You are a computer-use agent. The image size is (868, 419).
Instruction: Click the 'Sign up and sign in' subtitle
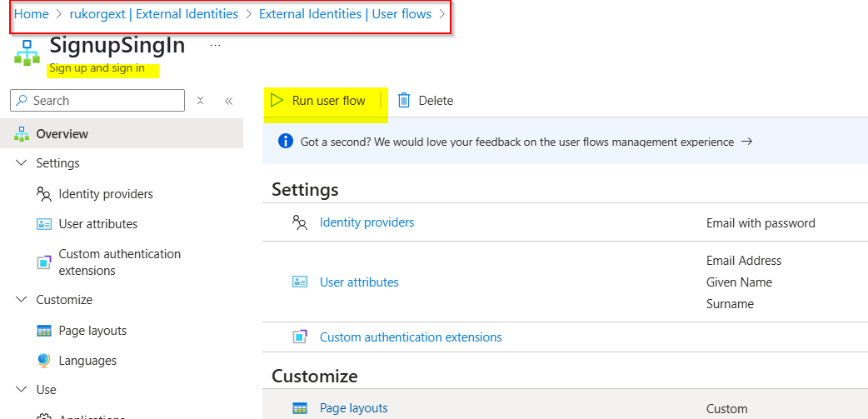(97, 68)
